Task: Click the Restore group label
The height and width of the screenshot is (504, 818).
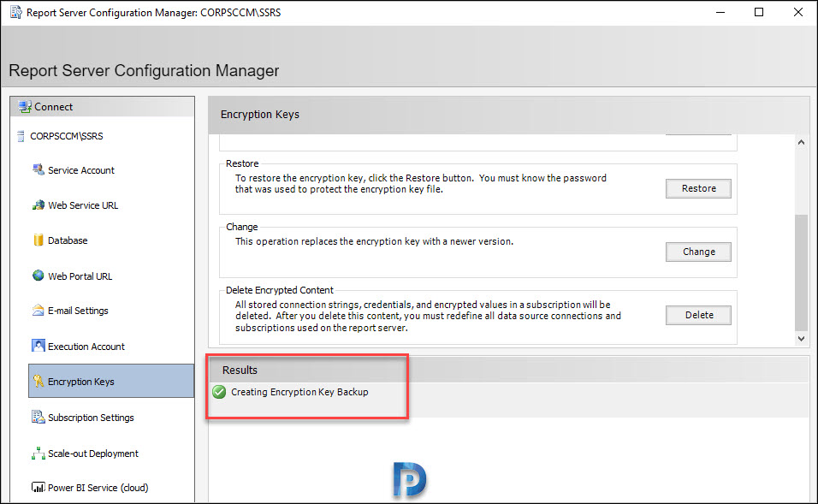Action: 242,163
